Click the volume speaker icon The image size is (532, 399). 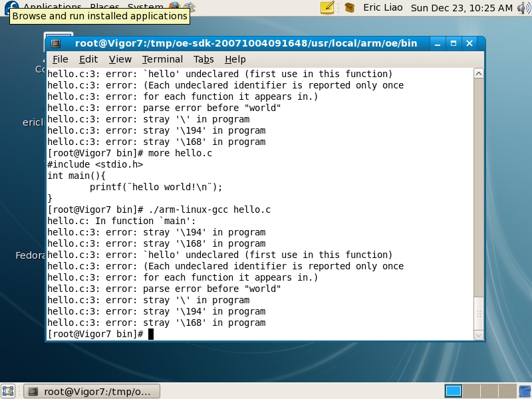click(x=523, y=7)
